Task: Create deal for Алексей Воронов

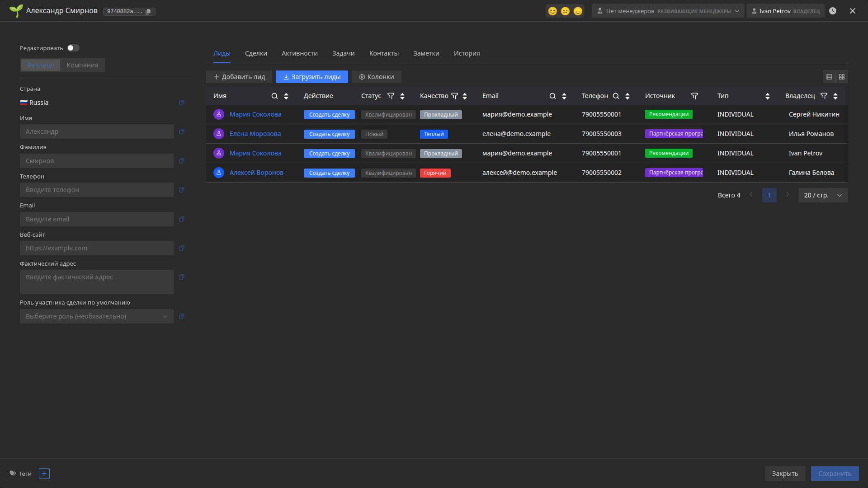Action: (x=329, y=173)
